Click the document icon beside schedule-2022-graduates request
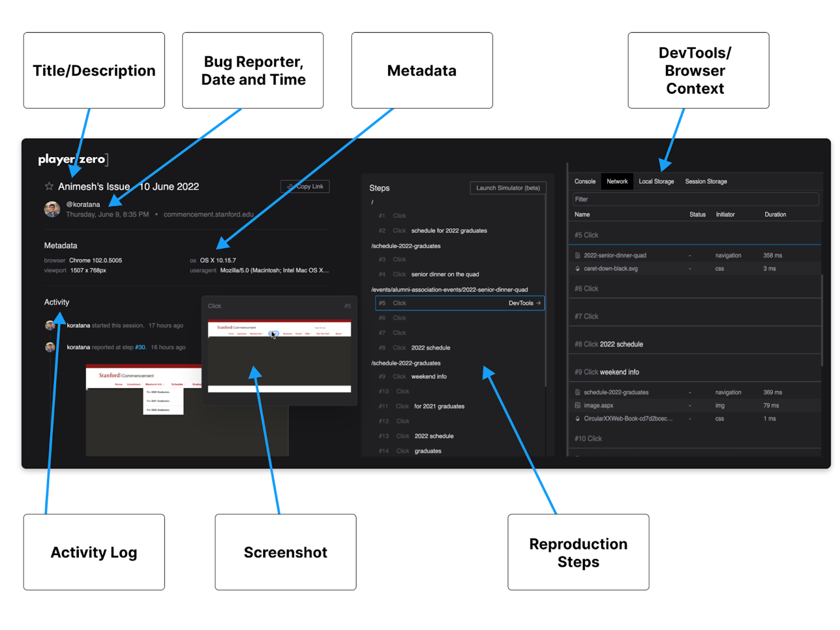Viewport: 840px width, 630px height. pyautogui.click(x=577, y=392)
